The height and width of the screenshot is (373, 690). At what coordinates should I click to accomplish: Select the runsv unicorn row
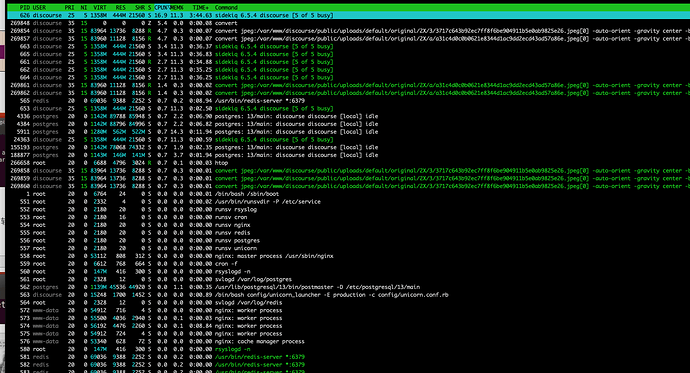[x=349, y=249]
